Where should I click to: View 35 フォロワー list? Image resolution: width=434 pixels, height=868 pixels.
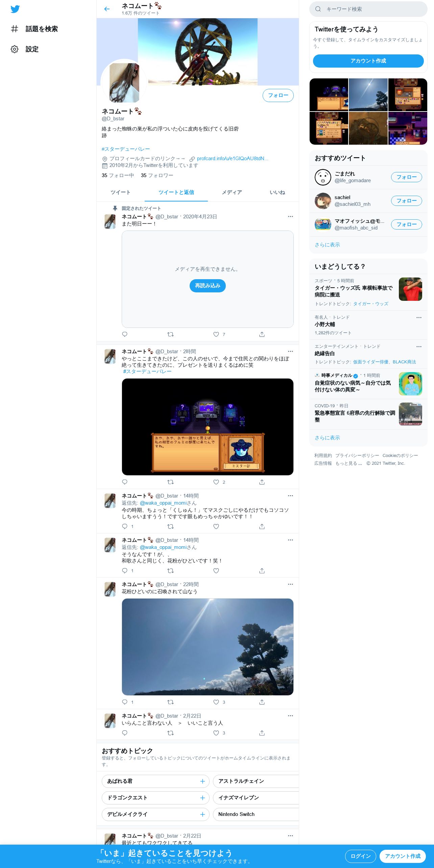(x=157, y=175)
